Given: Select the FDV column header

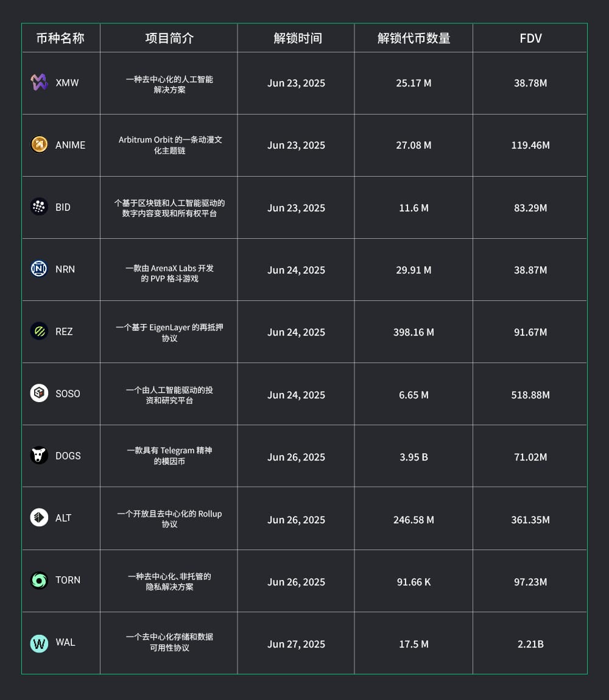Looking at the screenshot, I should pyautogui.click(x=530, y=38).
